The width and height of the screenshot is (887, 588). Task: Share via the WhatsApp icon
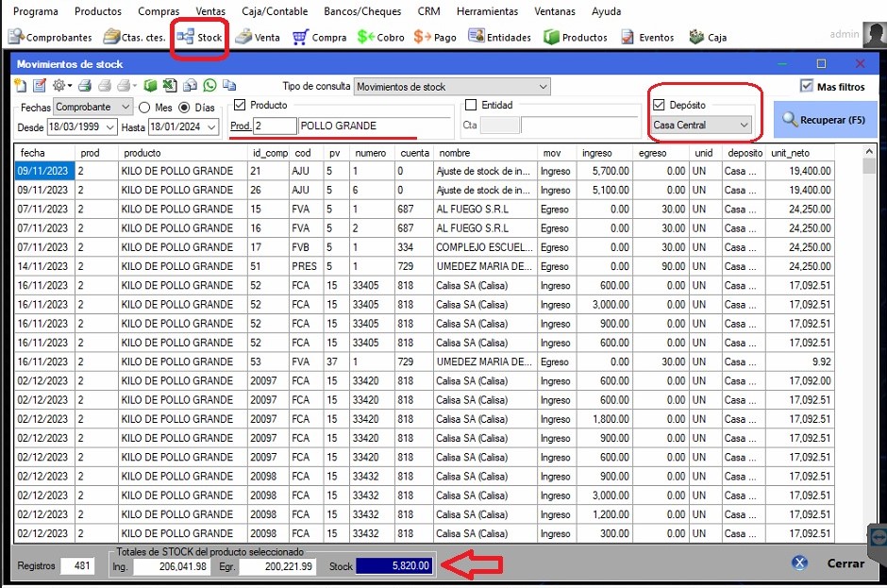coord(209,86)
